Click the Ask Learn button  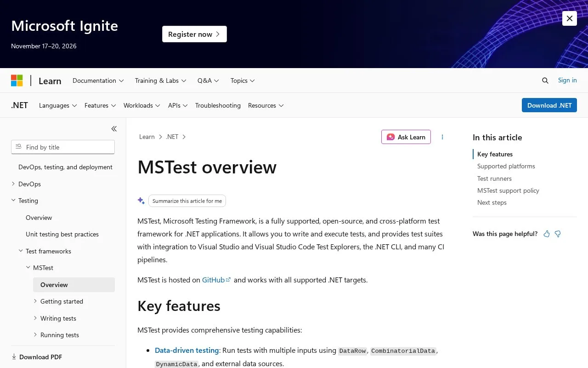[x=406, y=137]
